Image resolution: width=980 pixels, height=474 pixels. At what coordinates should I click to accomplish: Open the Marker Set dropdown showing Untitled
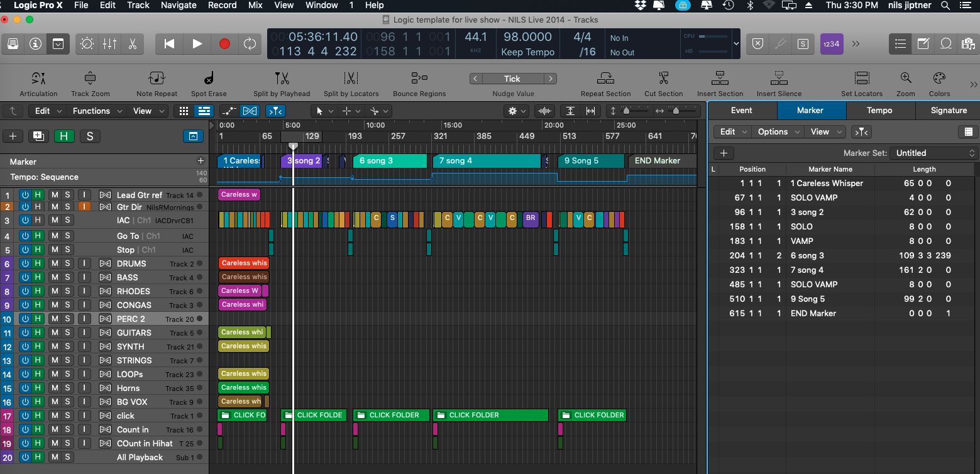[933, 153]
